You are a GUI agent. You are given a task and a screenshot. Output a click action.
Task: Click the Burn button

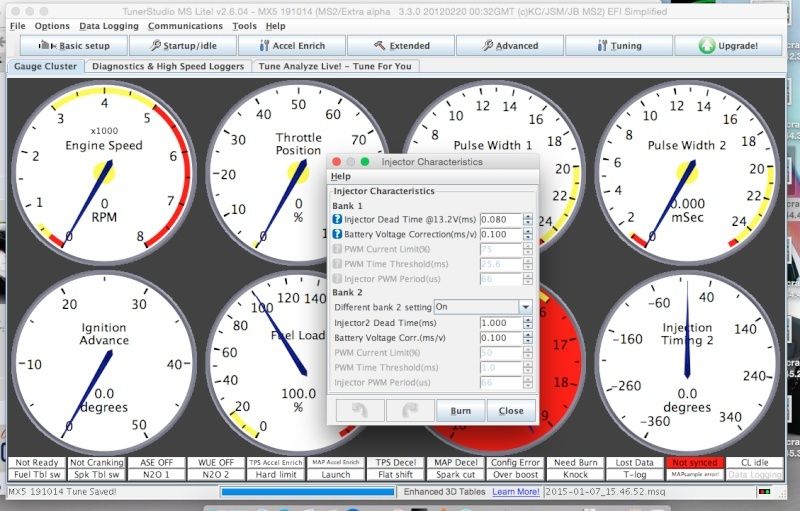(x=460, y=411)
